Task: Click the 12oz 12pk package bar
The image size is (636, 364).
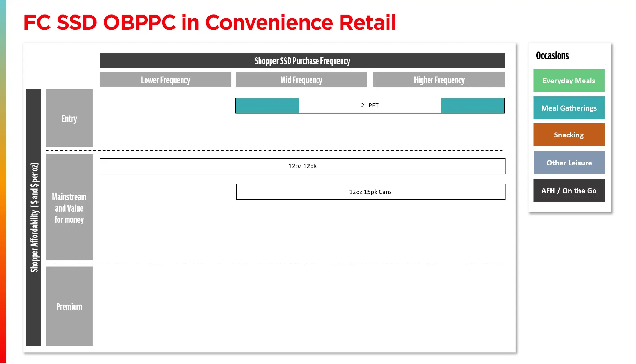Action: pyautogui.click(x=302, y=166)
